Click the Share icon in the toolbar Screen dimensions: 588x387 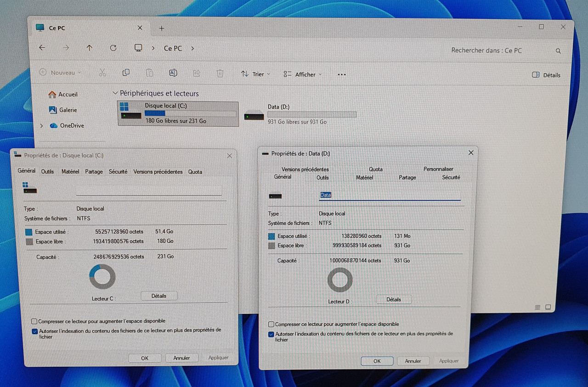point(197,73)
